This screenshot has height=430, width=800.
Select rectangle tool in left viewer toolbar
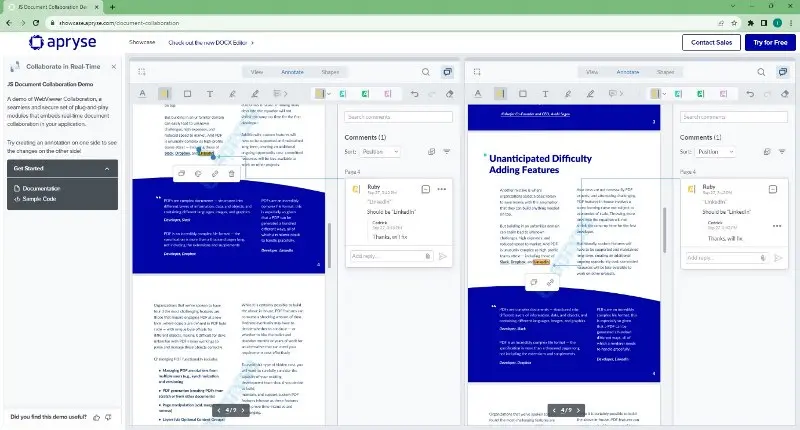(x=187, y=94)
